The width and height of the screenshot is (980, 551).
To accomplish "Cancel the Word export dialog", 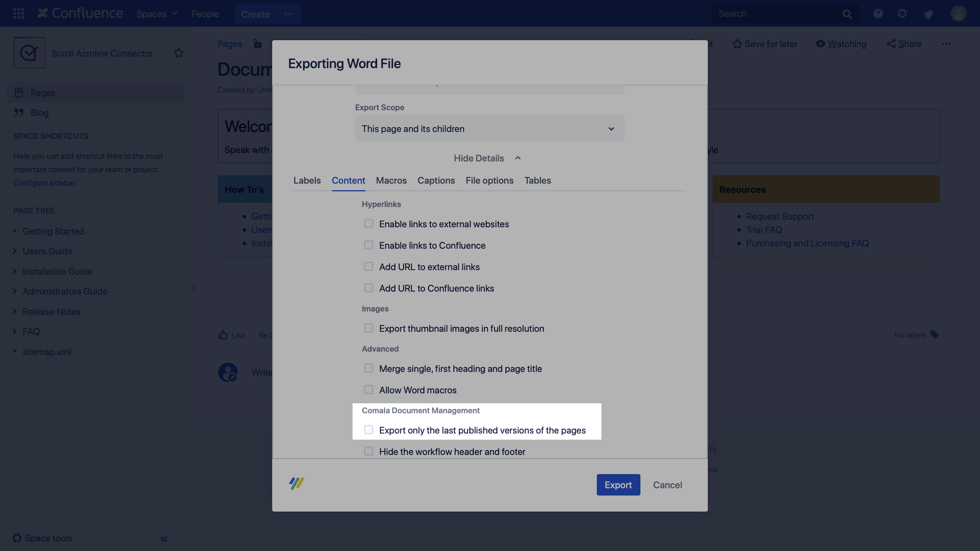I will coord(667,485).
